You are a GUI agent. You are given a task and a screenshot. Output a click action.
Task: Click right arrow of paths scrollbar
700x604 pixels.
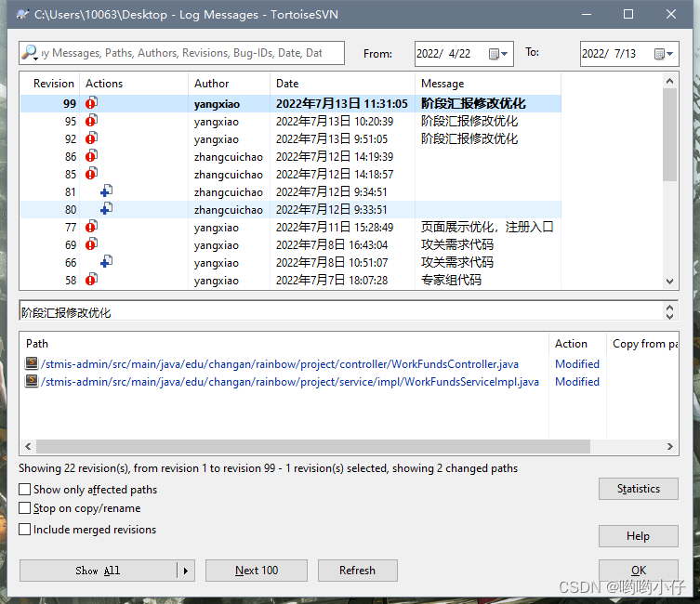coord(670,446)
